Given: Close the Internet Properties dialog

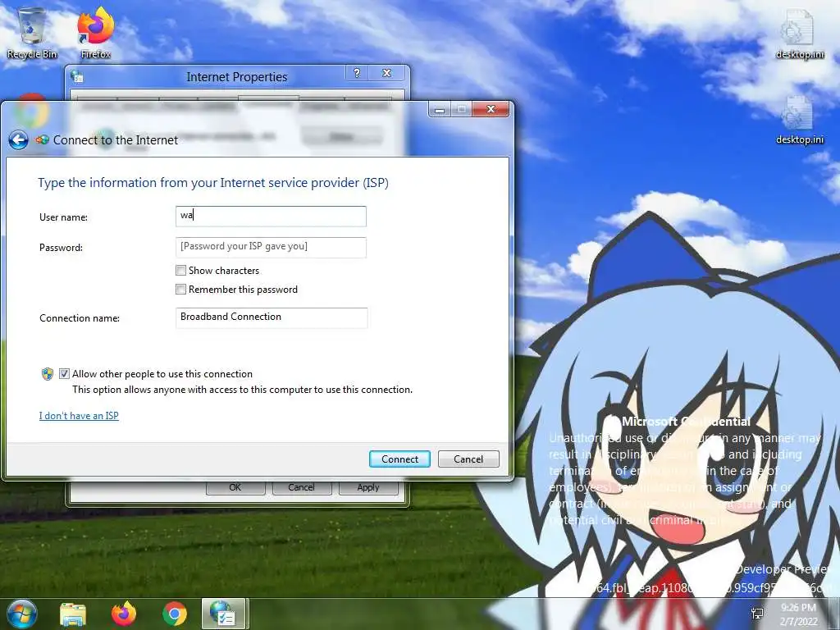Looking at the screenshot, I should click(x=387, y=73).
